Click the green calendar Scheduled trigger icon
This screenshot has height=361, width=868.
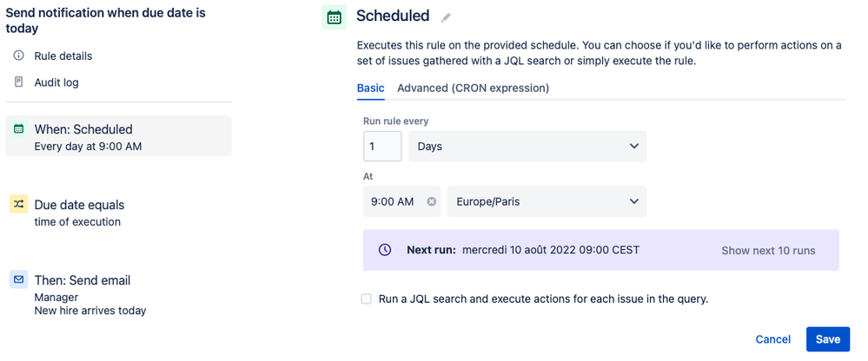(18, 129)
